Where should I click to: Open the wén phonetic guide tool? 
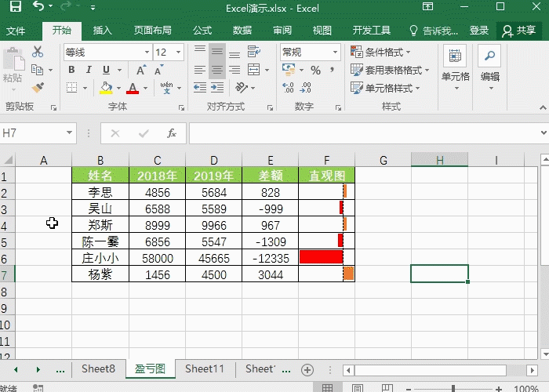[166, 88]
